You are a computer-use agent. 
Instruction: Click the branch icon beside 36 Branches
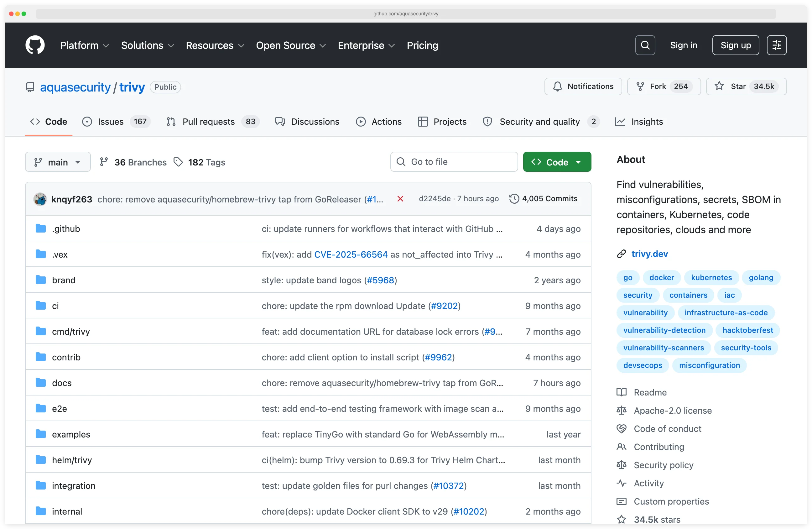[104, 162]
